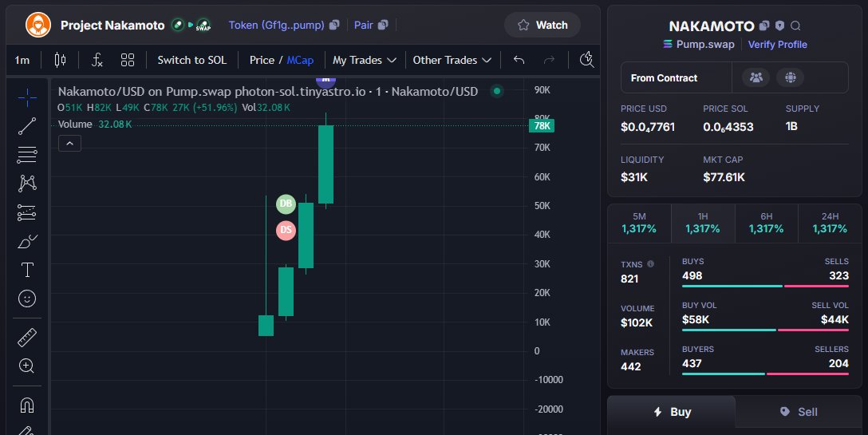Select the Text annotation tool
This screenshot has height=435, width=868.
tap(26, 270)
